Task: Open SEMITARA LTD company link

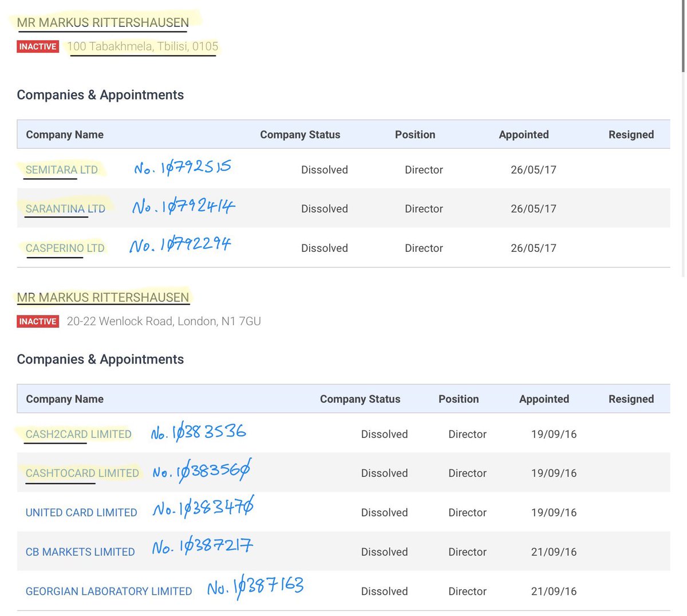Action: (x=62, y=170)
